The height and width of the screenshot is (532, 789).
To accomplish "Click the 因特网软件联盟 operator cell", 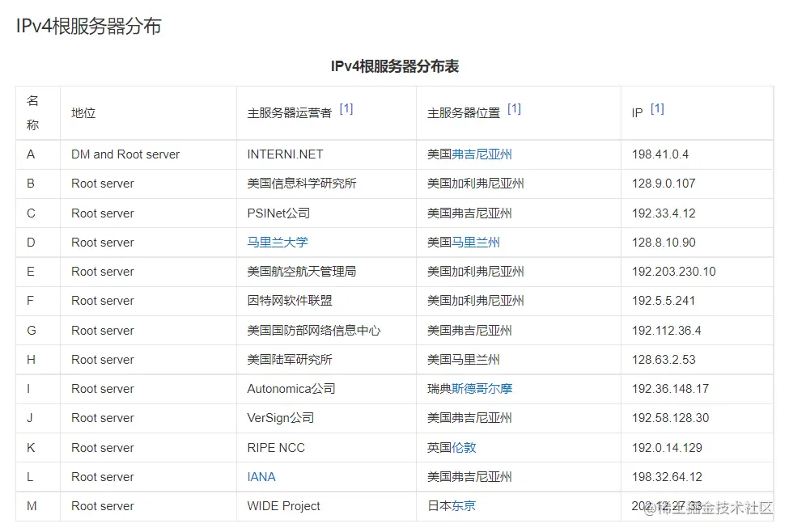I will pos(327,301).
